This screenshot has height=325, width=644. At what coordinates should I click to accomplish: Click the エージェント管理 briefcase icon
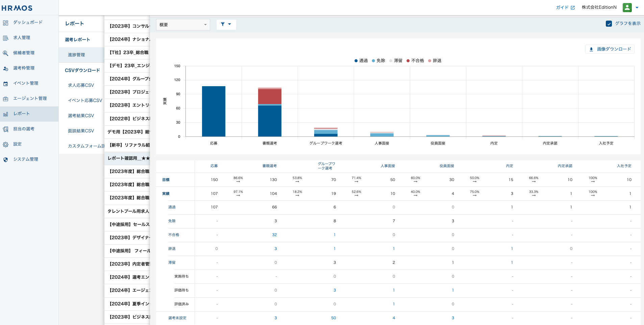point(5,99)
